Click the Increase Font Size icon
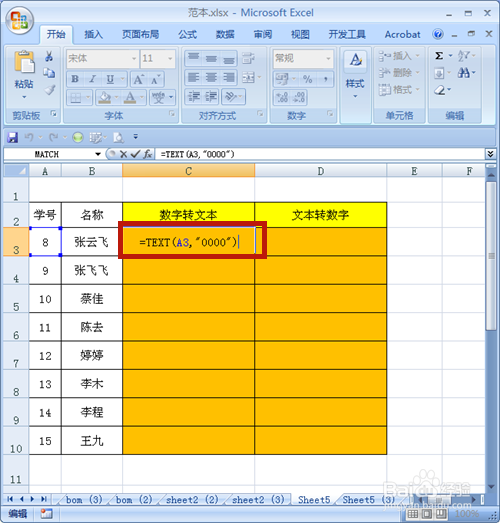 138,79
